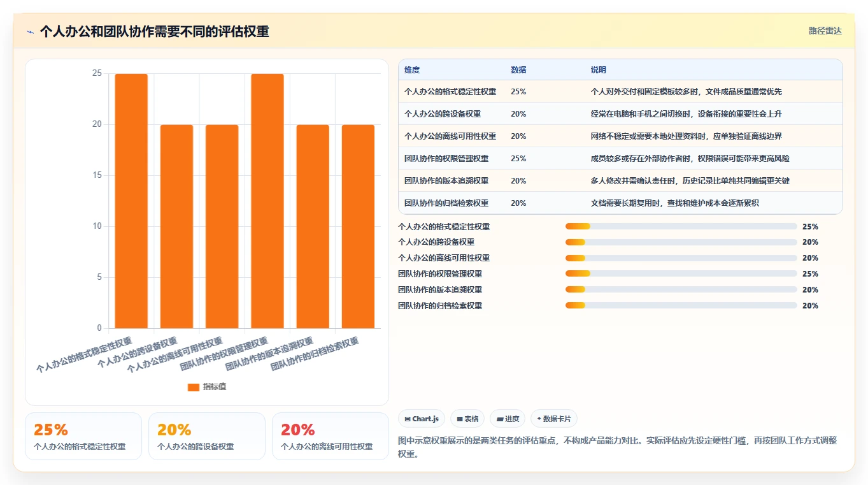Open the yellow 20% 个人办公的跨设备权重 card
868x485 pixels.
point(207,436)
